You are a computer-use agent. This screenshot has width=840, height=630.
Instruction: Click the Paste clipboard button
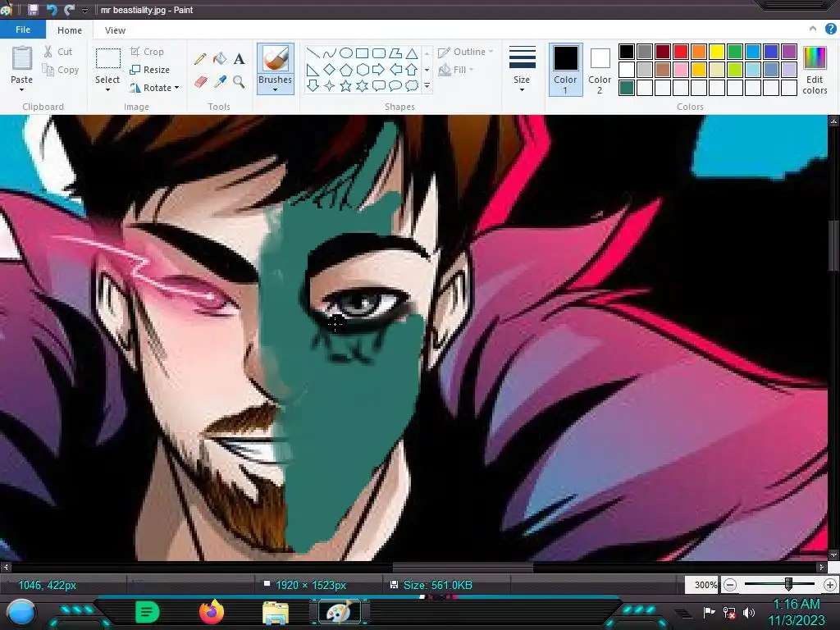[22, 58]
